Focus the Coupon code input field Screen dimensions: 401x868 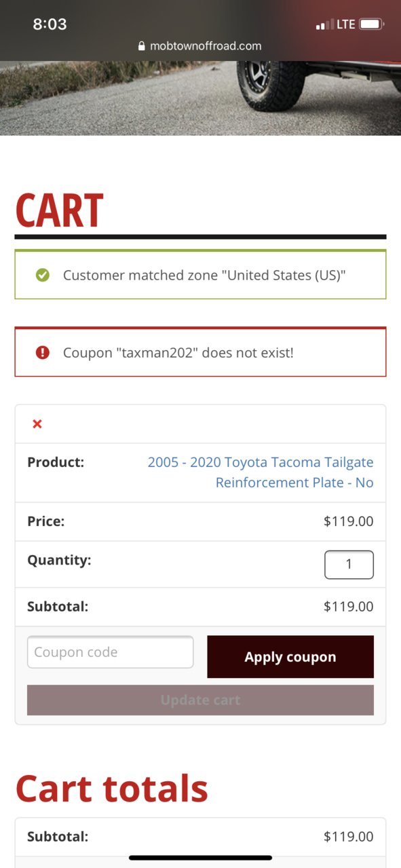(110, 652)
